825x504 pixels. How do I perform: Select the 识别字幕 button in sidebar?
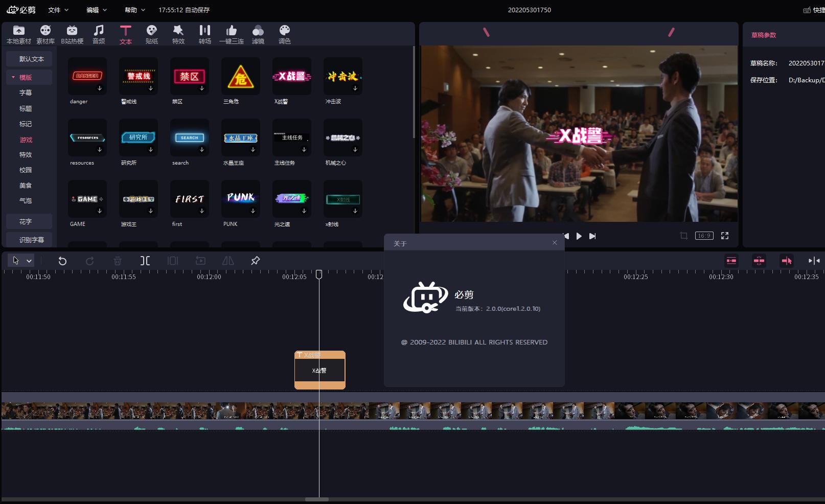tap(31, 240)
